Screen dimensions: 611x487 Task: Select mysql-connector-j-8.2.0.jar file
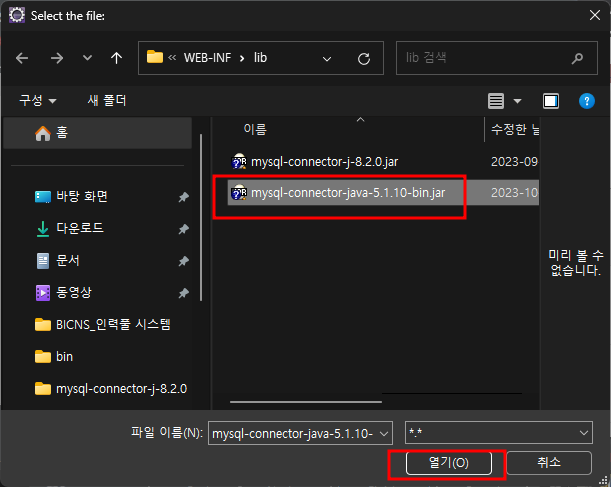[324, 162]
